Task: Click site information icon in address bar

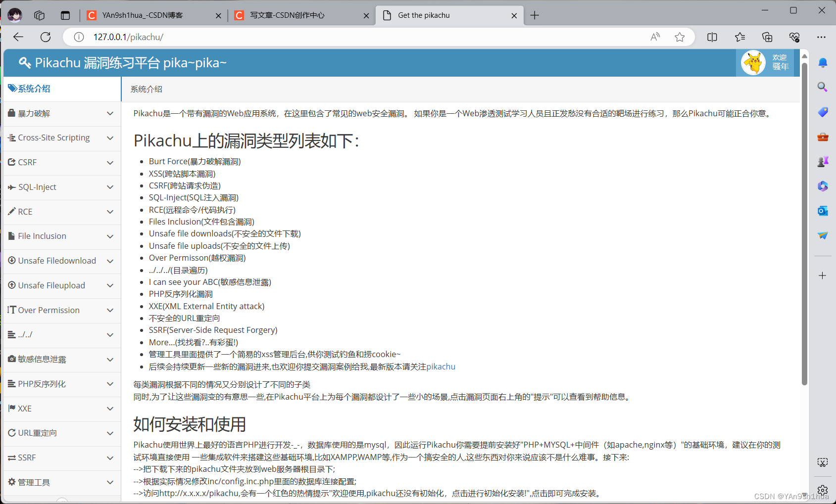Action: pyautogui.click(x=79, y=37)
